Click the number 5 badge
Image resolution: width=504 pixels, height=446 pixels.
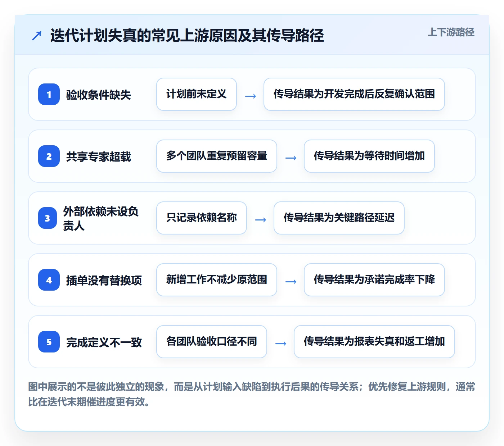point(49,342)
